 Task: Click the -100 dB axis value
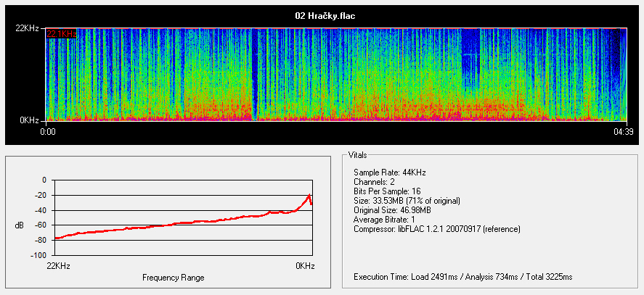(37, 255)
